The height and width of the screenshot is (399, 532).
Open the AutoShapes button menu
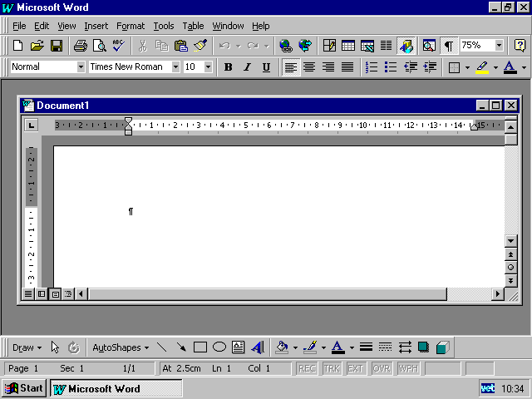(x=121, y=347)
